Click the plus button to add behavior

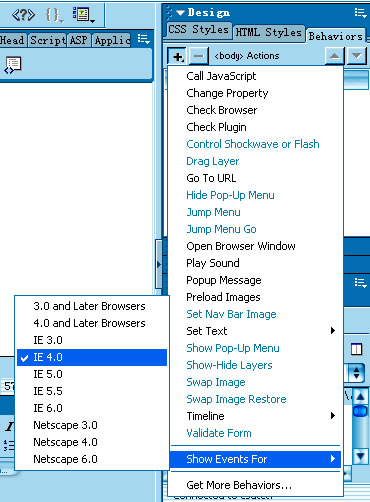(177, 56)
